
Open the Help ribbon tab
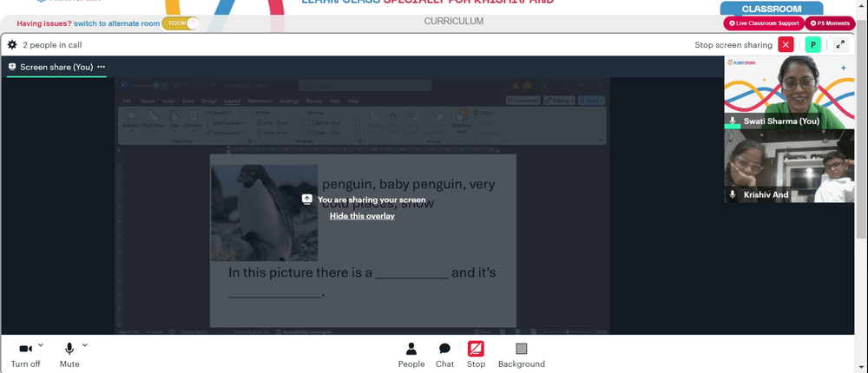tap(353, 101)
